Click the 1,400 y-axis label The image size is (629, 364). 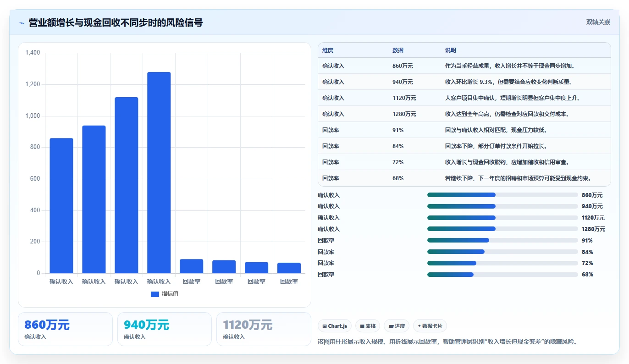33,53
